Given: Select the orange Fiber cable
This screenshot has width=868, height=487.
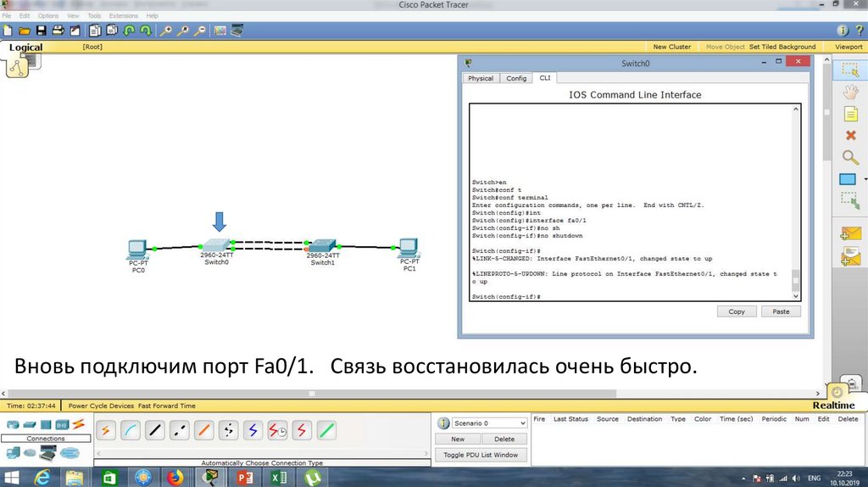Looking at the screenshot, I should click(203, 430).
